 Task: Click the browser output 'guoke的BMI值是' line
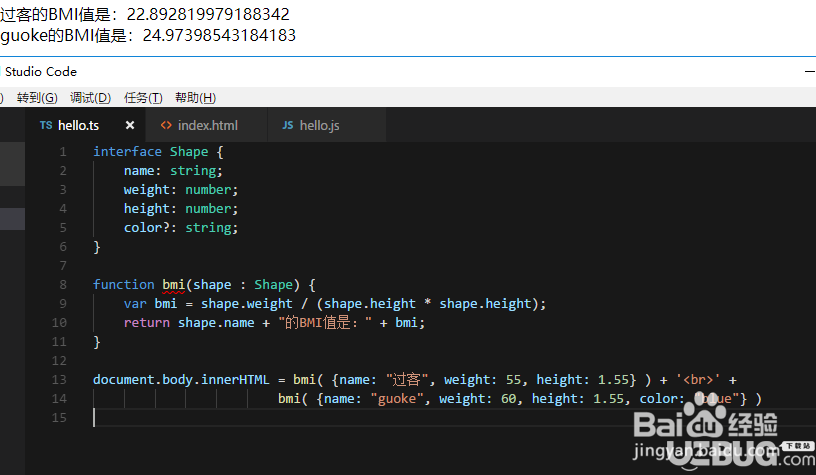point(148,35)
